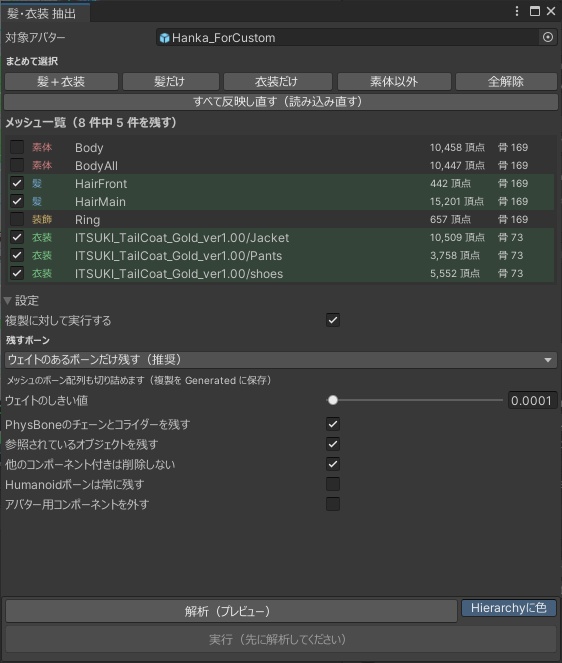Open the window's three-dot options menu

[517, 11]
